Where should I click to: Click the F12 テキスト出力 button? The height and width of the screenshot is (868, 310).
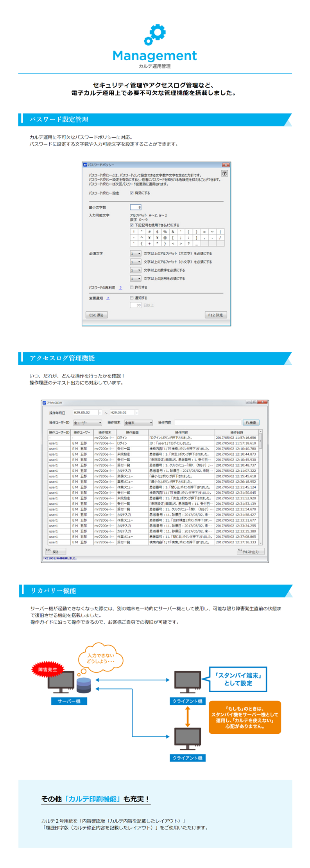pos(251,551)
